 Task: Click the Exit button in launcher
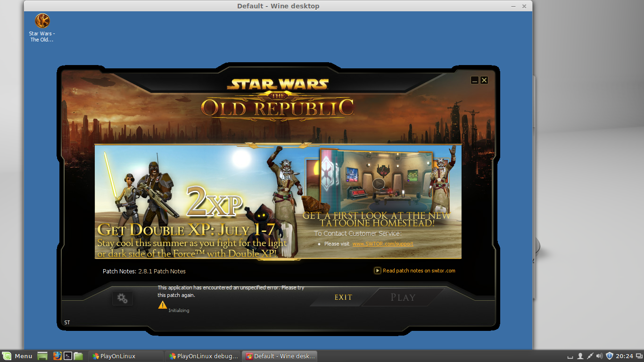[343, 297]
